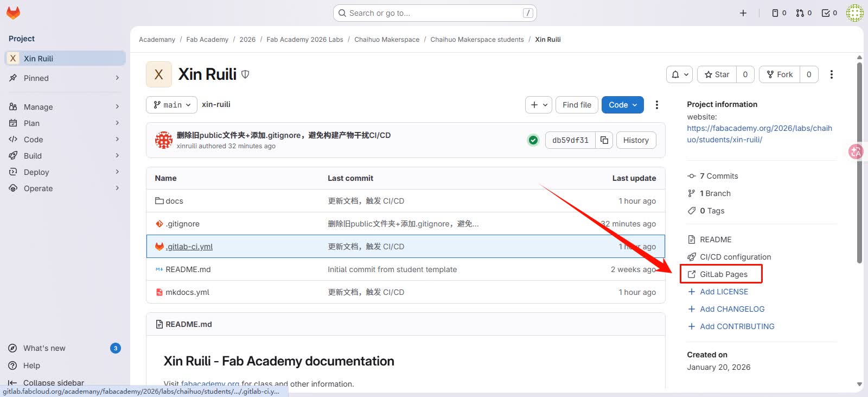Copy the commit SHA db59df31

click(604, 140)
